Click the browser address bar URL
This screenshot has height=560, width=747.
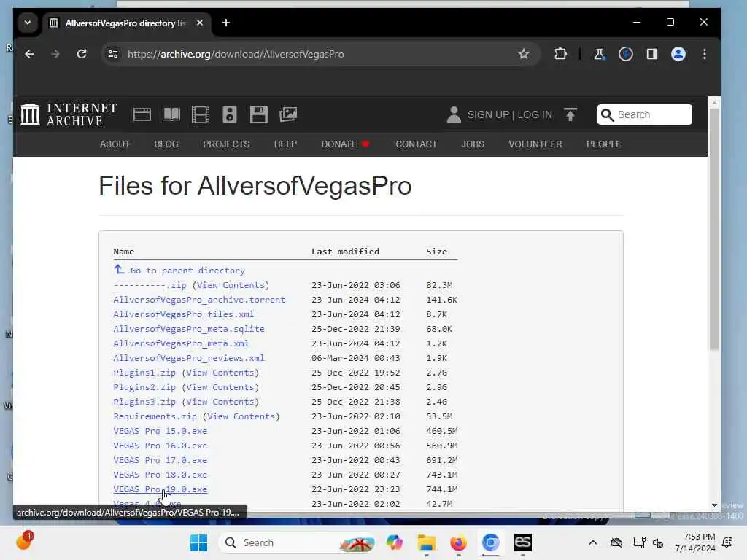click(x=236, y=54)
